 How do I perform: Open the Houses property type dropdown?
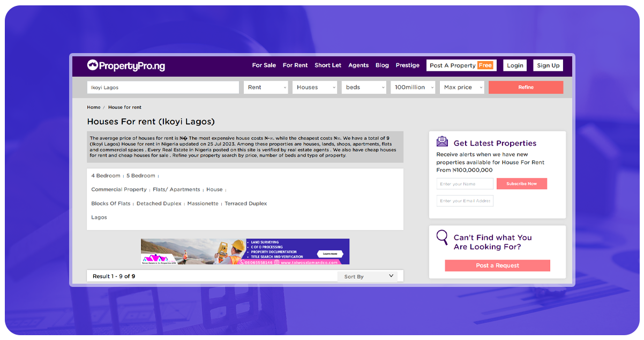pos(314,87)
